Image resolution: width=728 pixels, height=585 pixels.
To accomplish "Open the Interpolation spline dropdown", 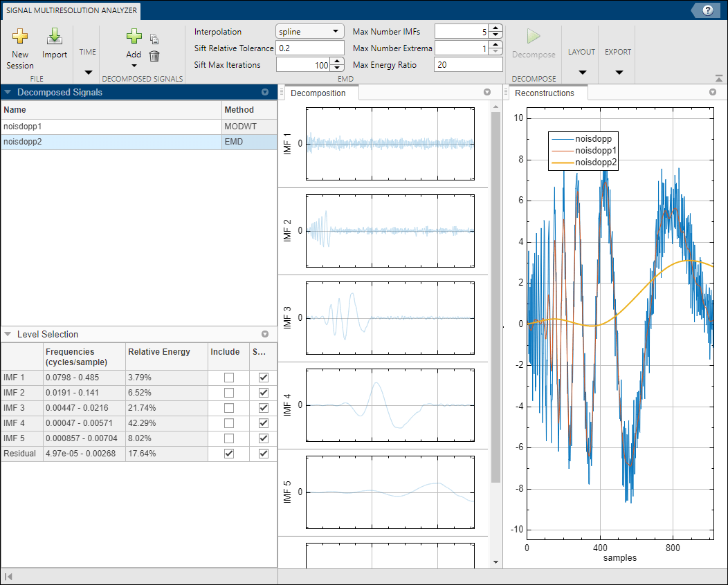I will (309, 32).
